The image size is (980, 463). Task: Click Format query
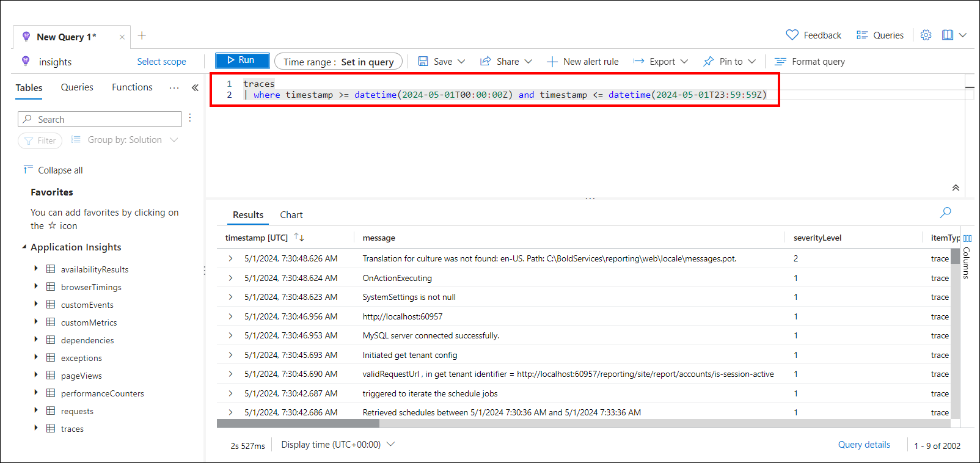(x=810, y=62)
